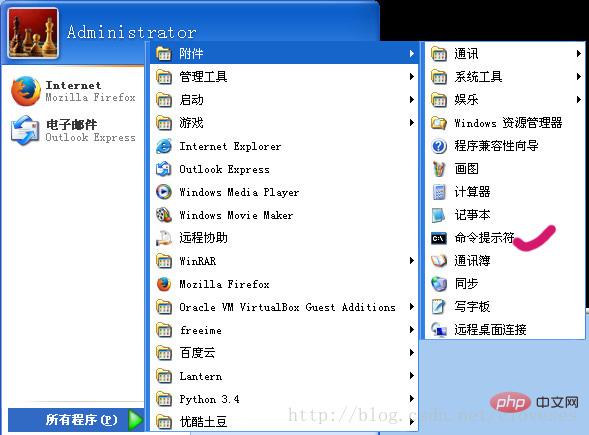
Task: Click the Mozilla Firefox pinned Internet icon
Action: [26, 91]
